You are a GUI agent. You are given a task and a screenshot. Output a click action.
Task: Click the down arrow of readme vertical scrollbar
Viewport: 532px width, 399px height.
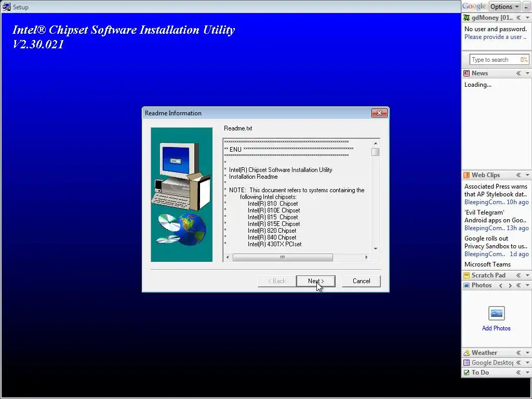375,249
